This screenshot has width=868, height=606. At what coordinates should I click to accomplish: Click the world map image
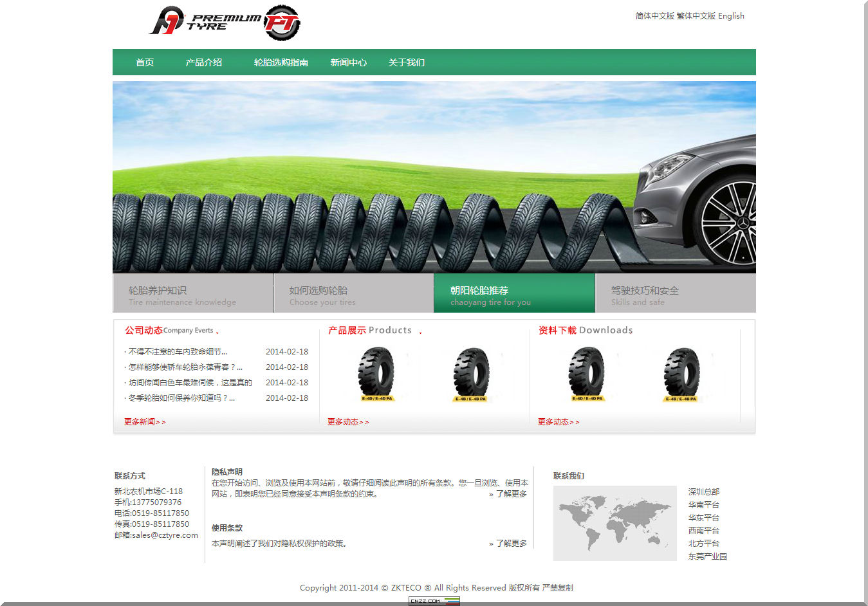click(614, 523)
